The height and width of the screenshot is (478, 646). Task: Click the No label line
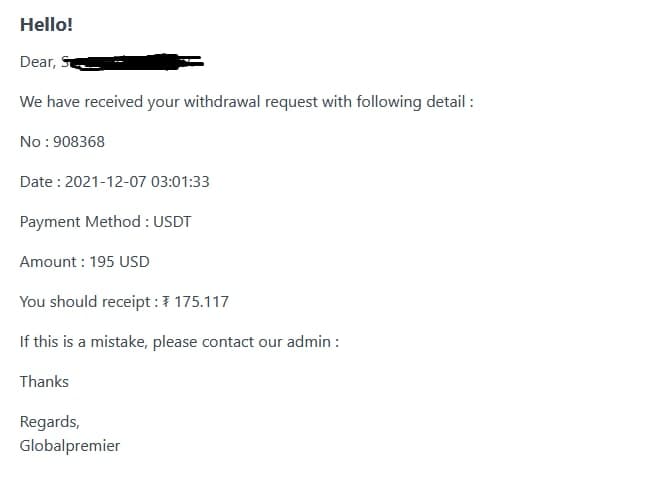click(x=62, y=142)
